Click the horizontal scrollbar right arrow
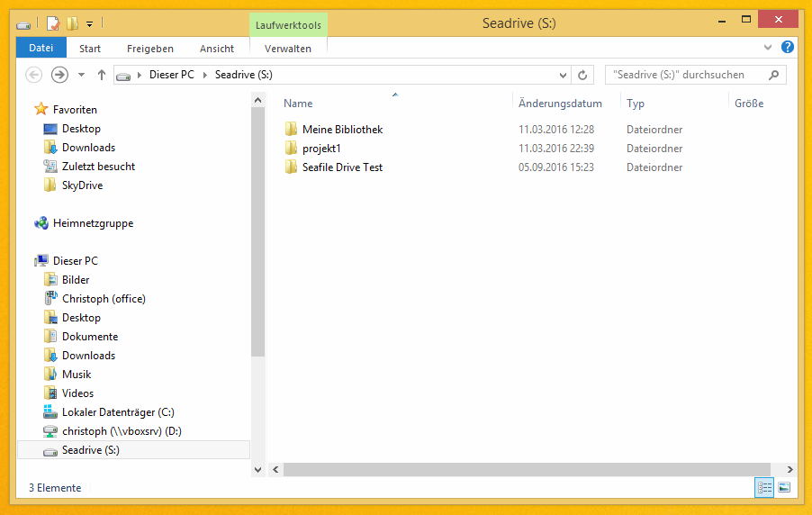812x515 pixels. (789, 470)
